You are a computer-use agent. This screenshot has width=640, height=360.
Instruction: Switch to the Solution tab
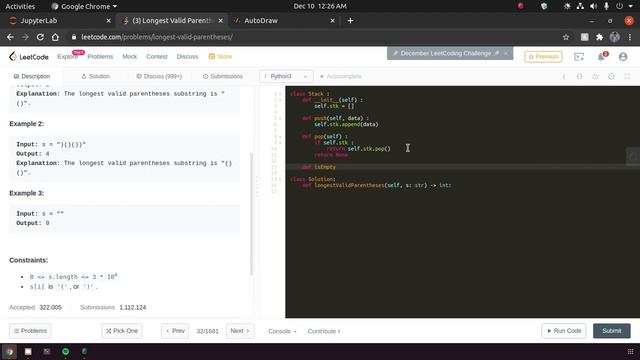click(x=96, y=76)
